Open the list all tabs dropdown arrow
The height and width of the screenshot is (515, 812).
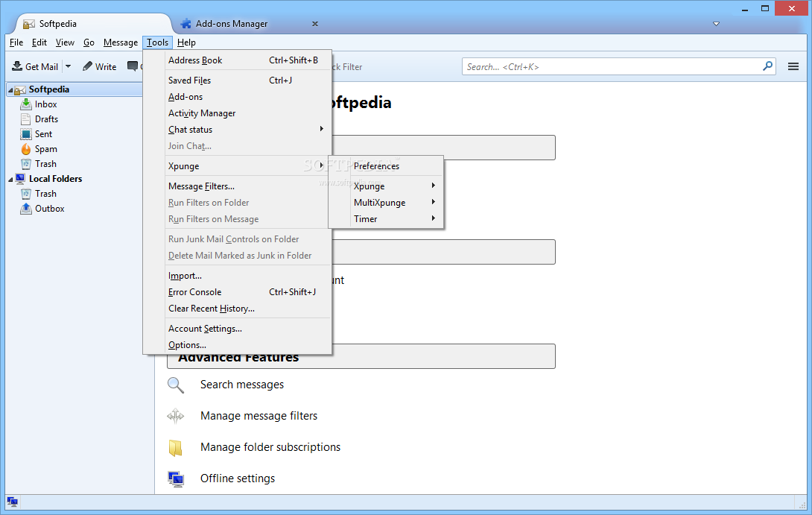(716, 24)
